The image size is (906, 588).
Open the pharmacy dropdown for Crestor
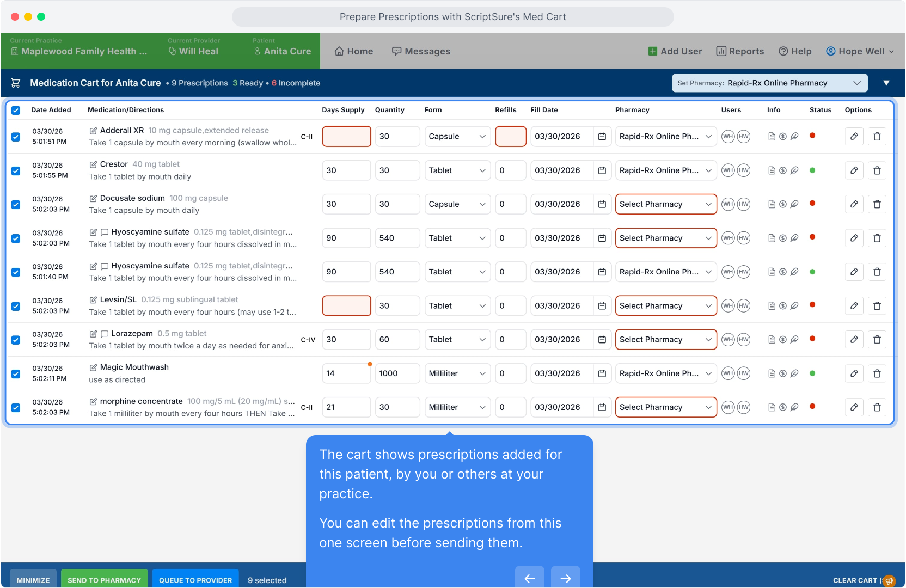(666, 170)
